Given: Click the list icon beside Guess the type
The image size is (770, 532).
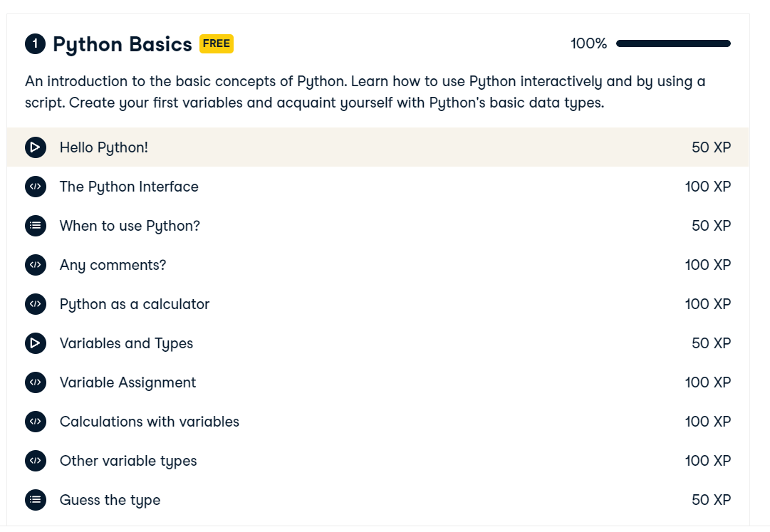Looking at the screenshot, I should click(x=36, y=500).
